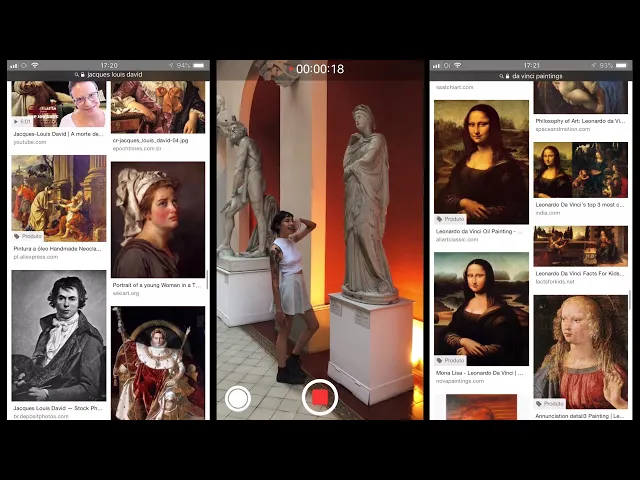The image size is (640, 480).
Task: Open the Mona Lisa thumbnail above 'Leonardo da Vinci Oil Painting'
Action: coord(481,162)
